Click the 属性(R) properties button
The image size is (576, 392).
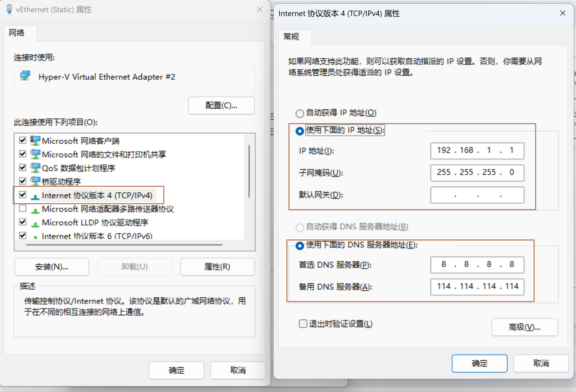tap(217, 267)
